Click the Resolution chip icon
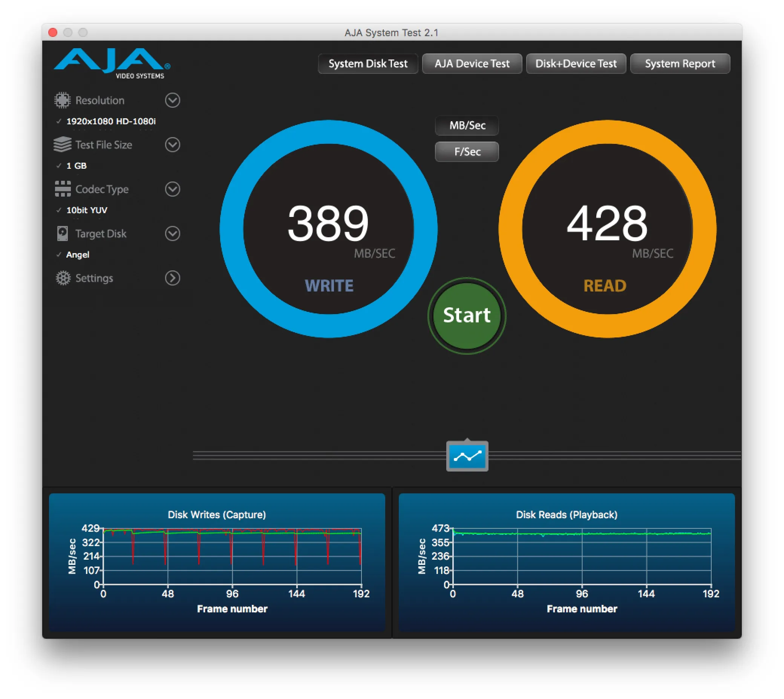The image size is (784, 699). pyautogui.click(x=62, y=100)
